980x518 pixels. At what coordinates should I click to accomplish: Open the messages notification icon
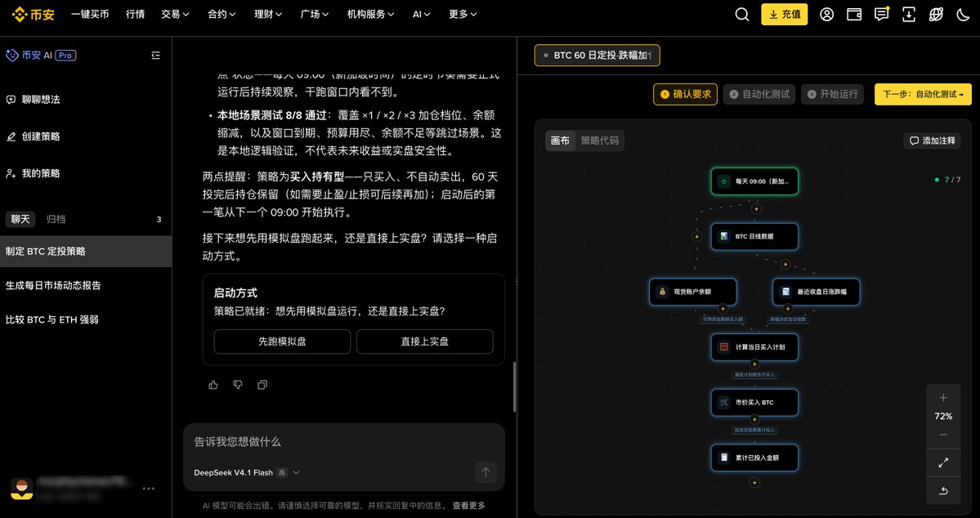pyautogui.click(x=881, y=15)
